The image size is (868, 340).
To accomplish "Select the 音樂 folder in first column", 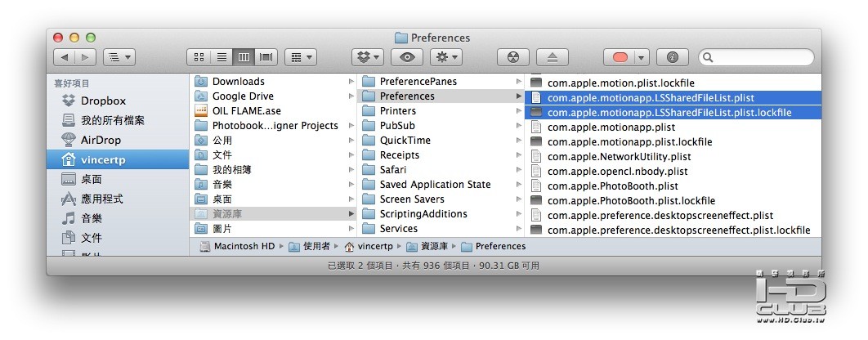I will point(274,185).
